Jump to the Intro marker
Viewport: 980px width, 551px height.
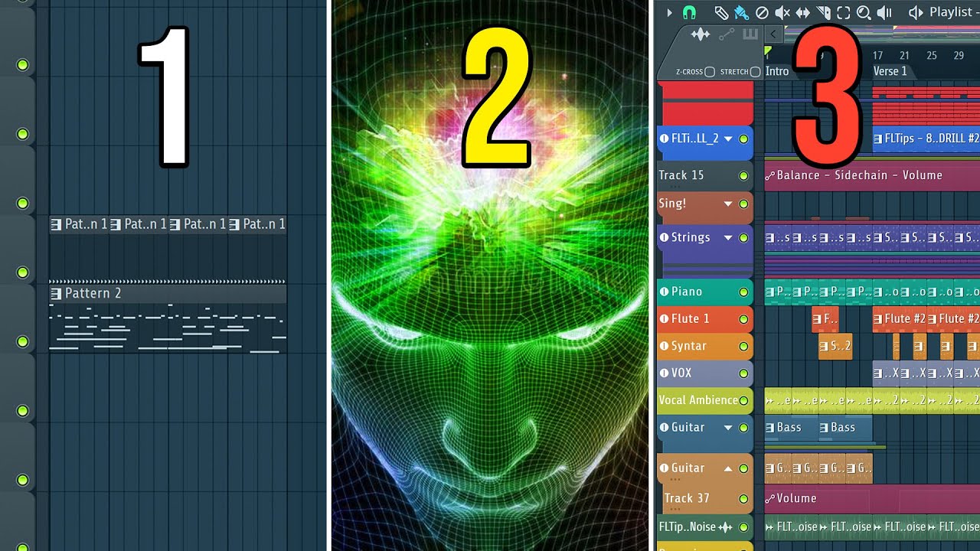tap(777, 71)
